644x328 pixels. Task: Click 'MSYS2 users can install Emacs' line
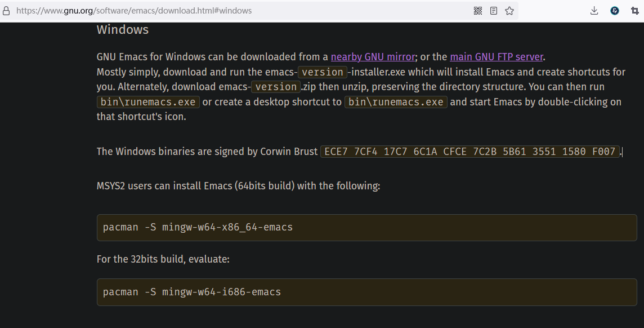pos(238,186)
